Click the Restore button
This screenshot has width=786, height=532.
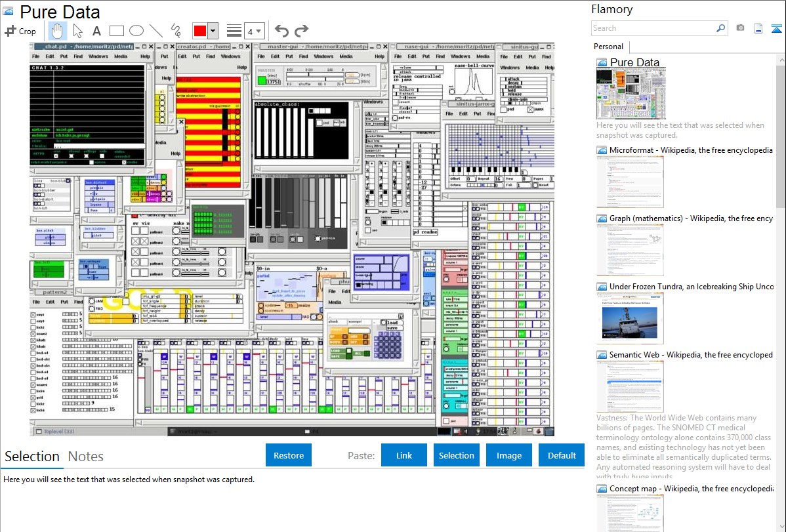tap(289, 455)
